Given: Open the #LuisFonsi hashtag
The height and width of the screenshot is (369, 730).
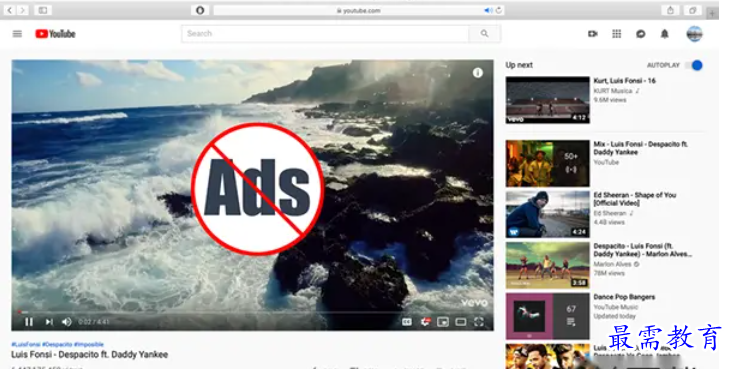Looking at the screenshot, I should point(26,344).
